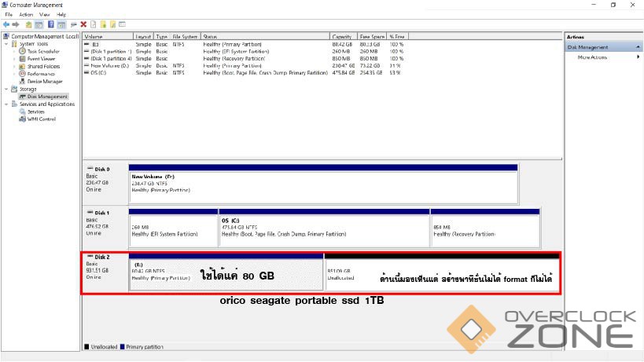644x362 pixels.
Task: Sort by the Layout column header
Action: pyautogui.click(x=143, y=36)
